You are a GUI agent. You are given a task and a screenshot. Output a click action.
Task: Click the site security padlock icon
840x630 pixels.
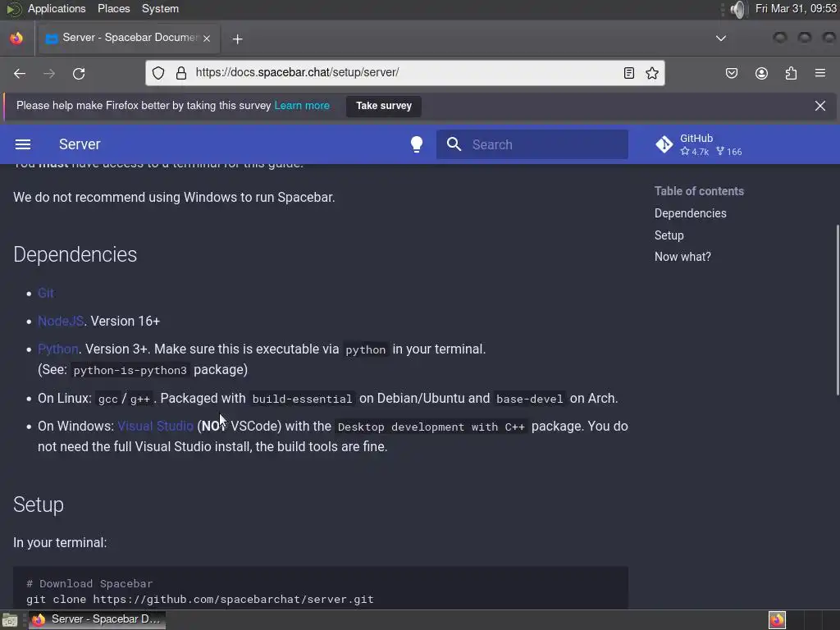181,73
